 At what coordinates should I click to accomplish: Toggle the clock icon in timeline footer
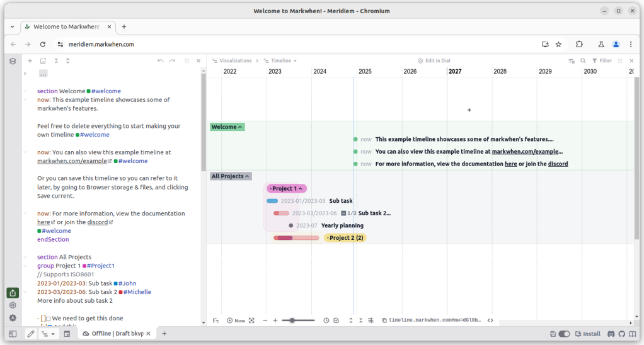coord(326,320)
